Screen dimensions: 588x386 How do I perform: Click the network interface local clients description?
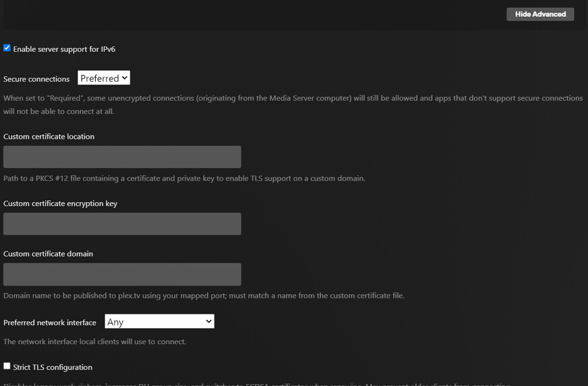95,342
